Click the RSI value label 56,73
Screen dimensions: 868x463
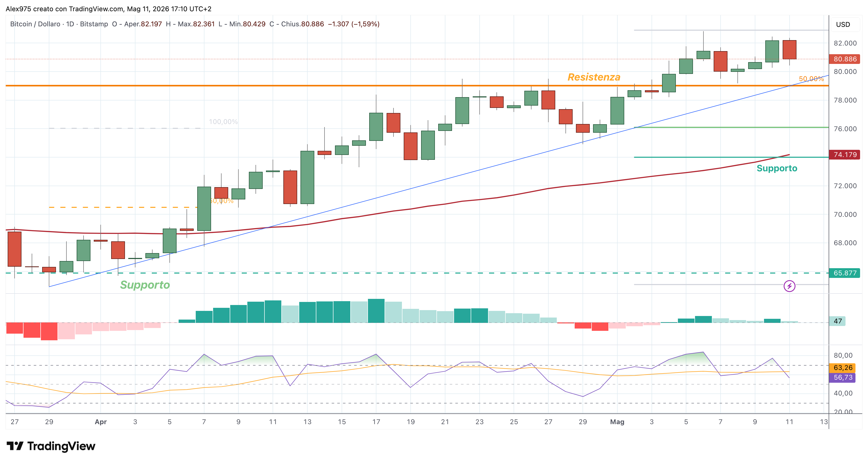843,377
